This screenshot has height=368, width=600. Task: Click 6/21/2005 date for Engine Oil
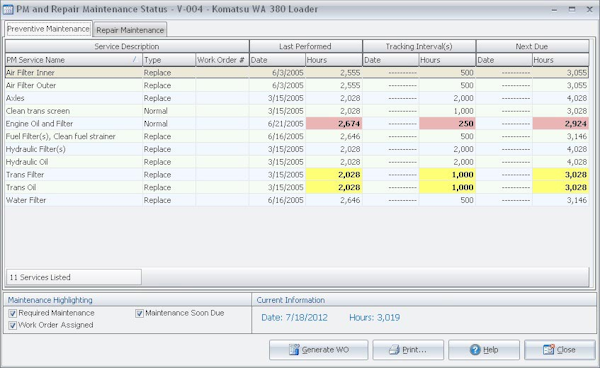277,124
